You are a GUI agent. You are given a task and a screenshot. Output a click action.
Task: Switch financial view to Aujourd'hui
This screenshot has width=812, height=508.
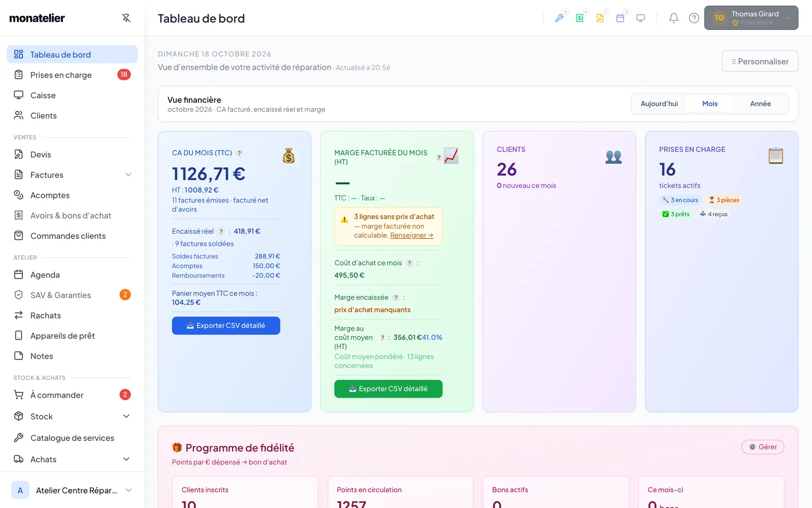tap(659, 104)
